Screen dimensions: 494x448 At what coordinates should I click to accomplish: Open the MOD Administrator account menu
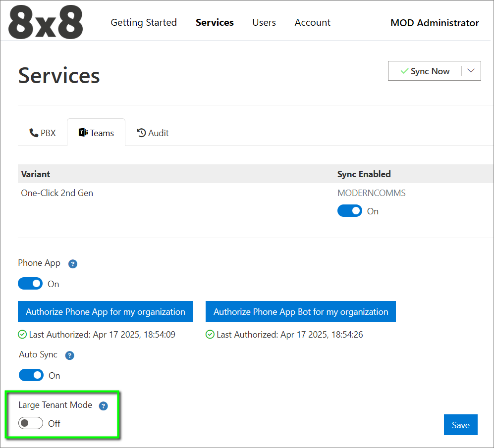[435, 23]
